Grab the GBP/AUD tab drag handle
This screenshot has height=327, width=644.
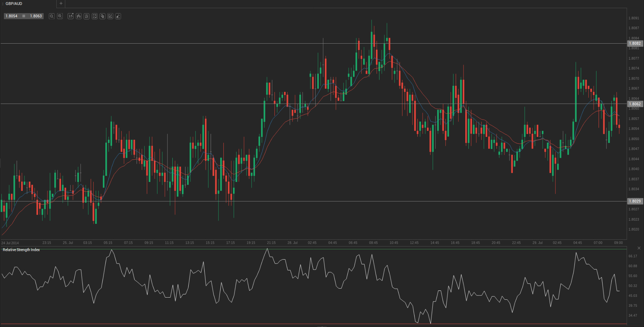coord(3,4)
